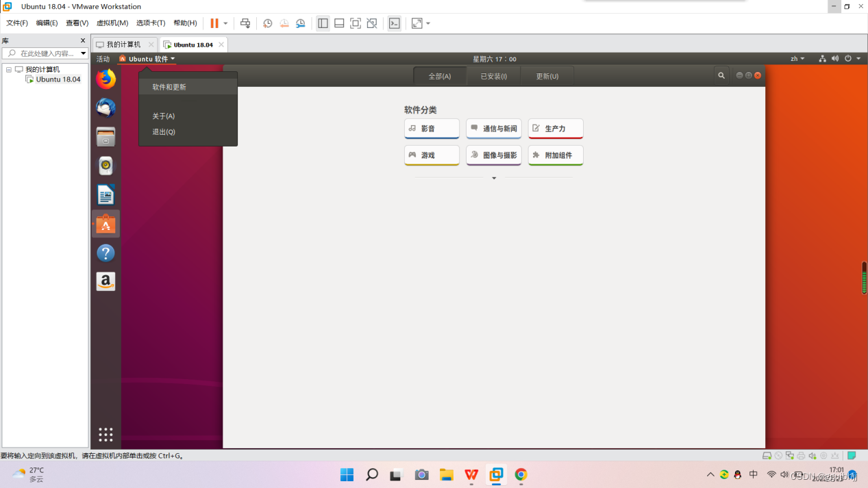The width and height of the screenshot is (868, 488).
Task: Open Firefox from the Ubuntu dock
Action: click(x=106, y=79)
